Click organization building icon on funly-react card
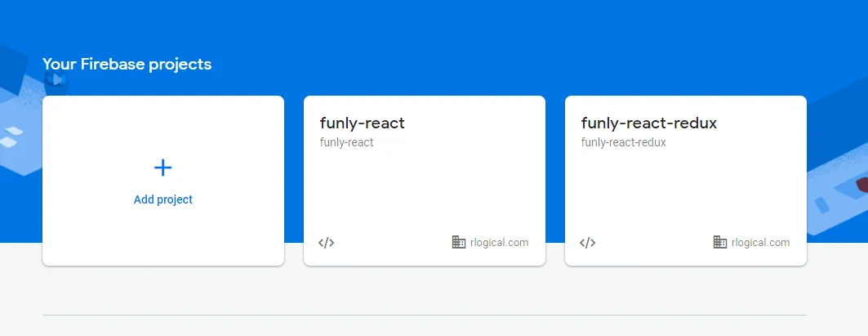The width and height of the screenshot is (868, 336). 459,242
